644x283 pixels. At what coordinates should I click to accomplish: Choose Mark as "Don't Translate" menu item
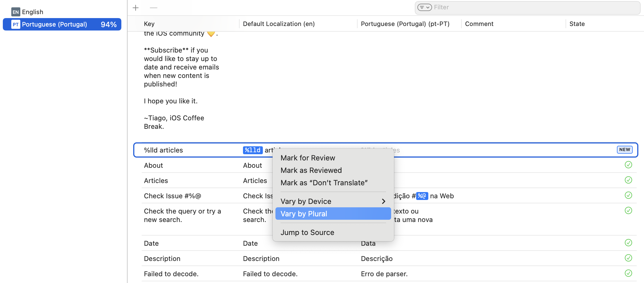333,183
